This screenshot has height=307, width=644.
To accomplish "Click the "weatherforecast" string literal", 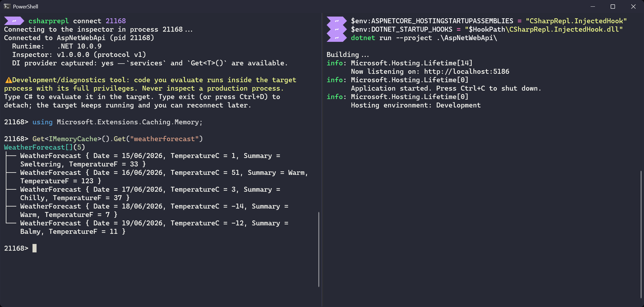I will click(x=164, y=139).
